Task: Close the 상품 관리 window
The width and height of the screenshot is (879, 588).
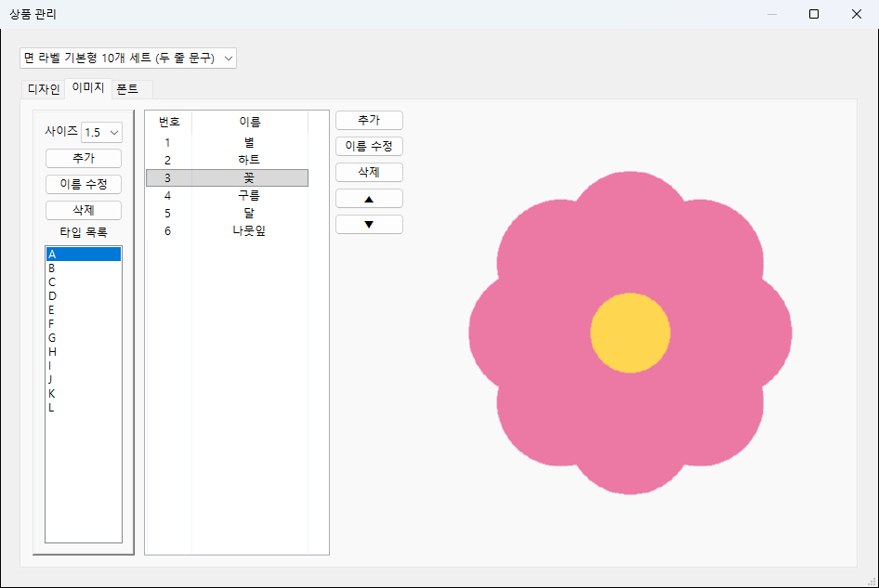Action: click(x=857, y=14)
